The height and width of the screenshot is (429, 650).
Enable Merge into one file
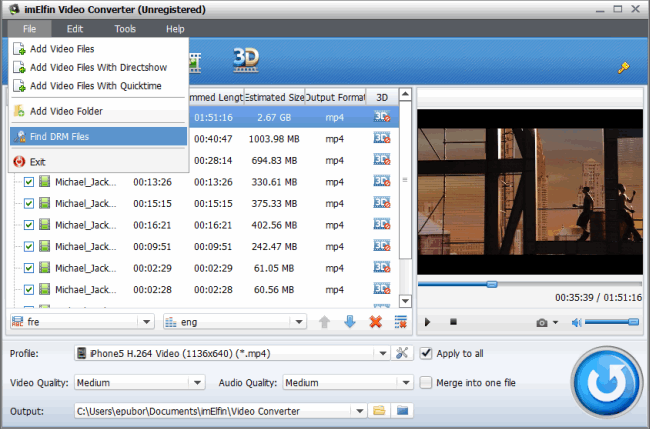[x=426, y=383]
